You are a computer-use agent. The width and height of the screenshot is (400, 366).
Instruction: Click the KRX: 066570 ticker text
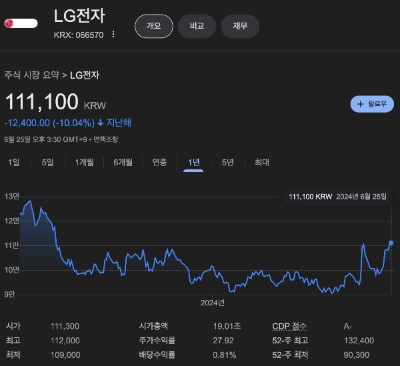point(78,35)
